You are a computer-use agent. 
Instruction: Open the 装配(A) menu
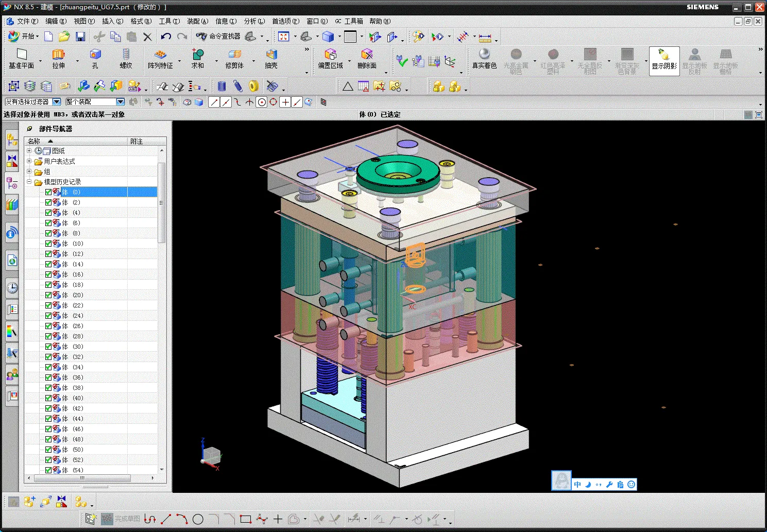(197, 21)
